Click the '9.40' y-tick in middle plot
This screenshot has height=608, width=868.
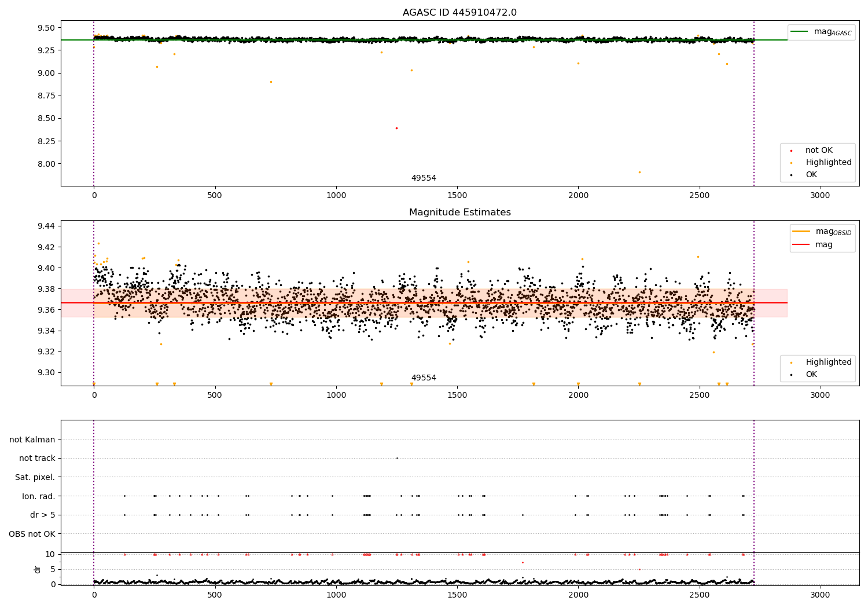pos(46,268)
